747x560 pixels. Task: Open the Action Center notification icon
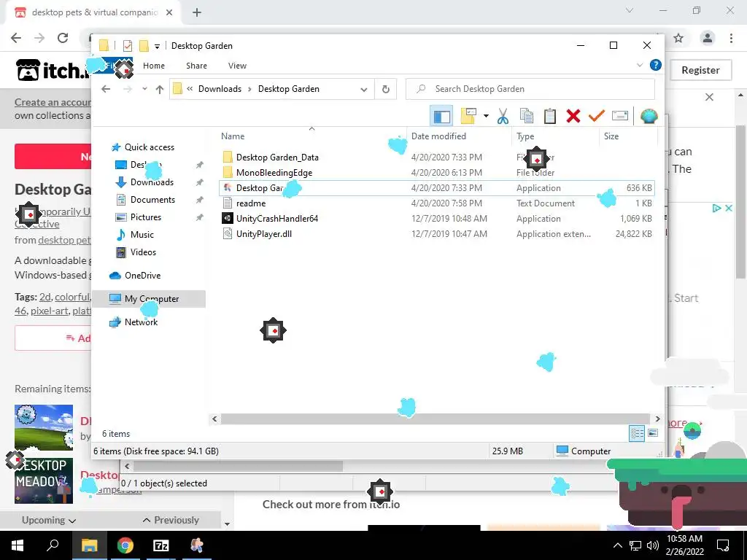[723, 545]
